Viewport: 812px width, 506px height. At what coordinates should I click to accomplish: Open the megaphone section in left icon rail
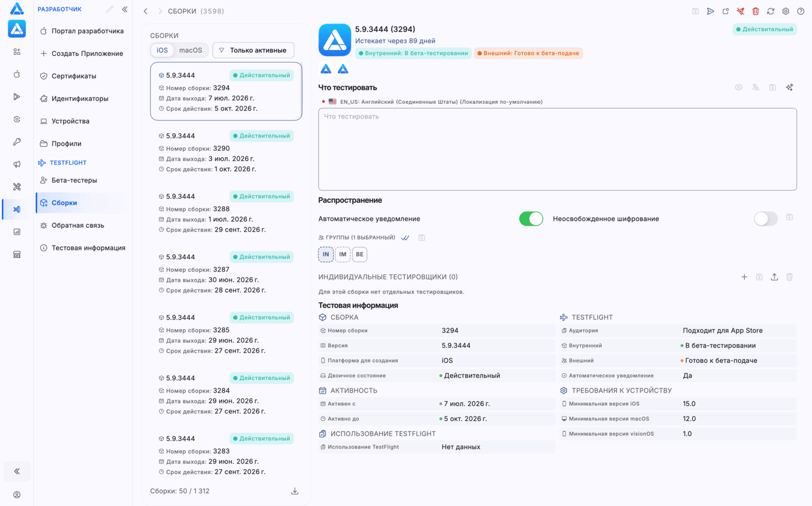(x=17, y=165)
